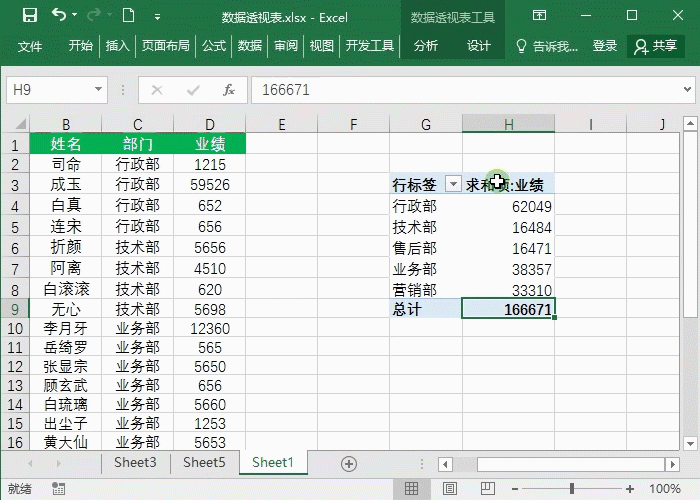The image size is (700, 500).
Task: Click the Enter checkmark icon in formula bar
Action: (193, 90)
